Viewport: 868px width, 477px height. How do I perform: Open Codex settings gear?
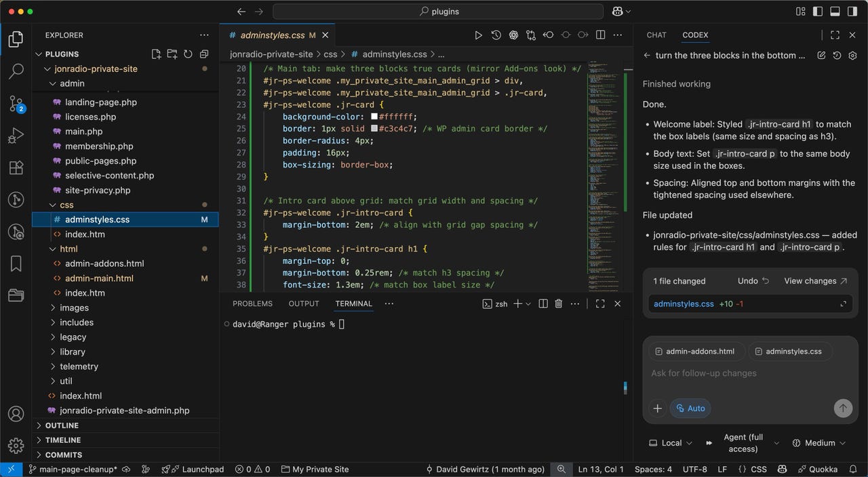coord(853,56)
